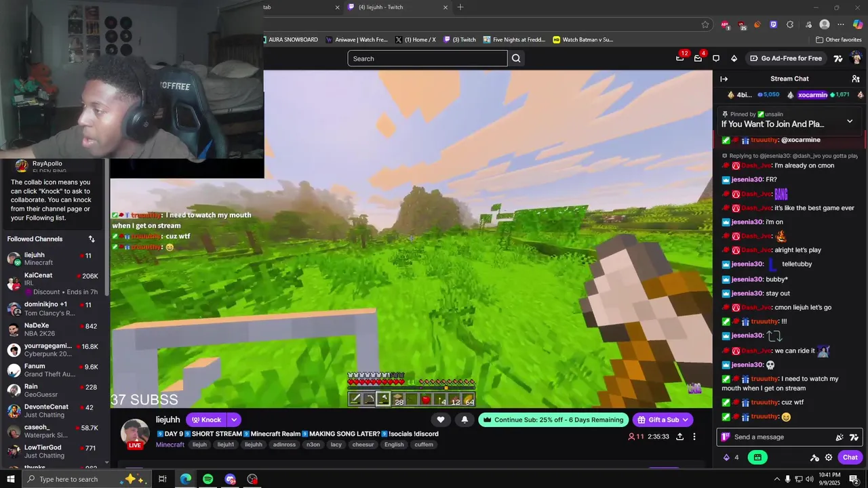Viewport: 868px width, 488px height.
Task: Open the Knock dropdown arrow
Action: point(234,420)
